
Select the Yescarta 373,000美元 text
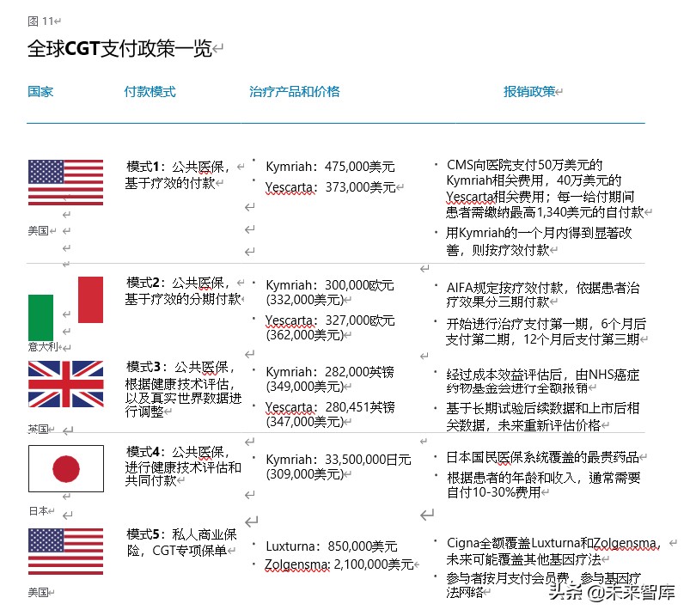pos(332,189)
